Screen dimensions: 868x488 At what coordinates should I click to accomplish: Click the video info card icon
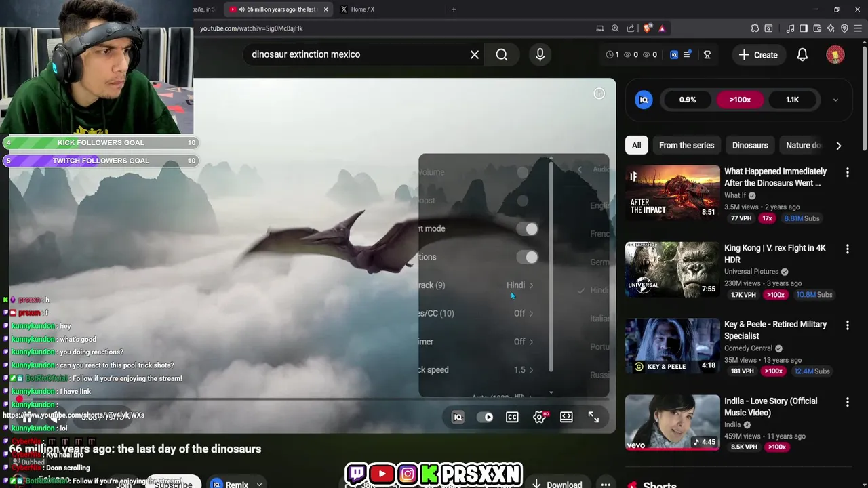pos(599,94)
